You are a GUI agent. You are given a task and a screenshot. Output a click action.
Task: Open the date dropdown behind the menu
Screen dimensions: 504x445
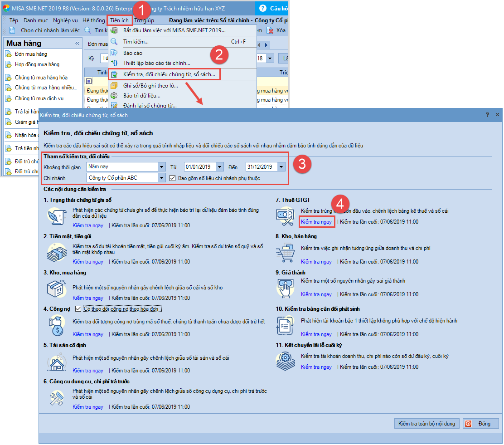click(270, 58)
